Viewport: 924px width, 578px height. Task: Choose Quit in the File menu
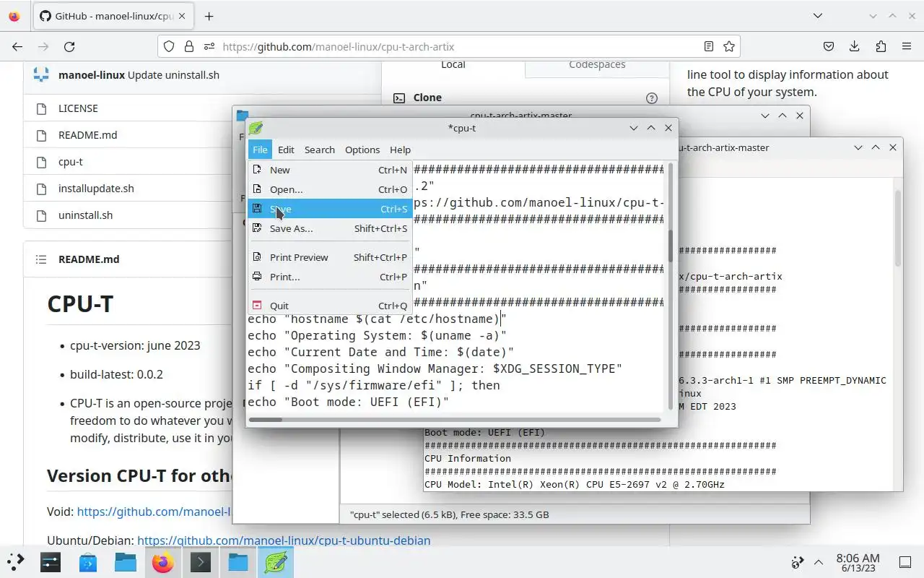[x=330, y=306]
